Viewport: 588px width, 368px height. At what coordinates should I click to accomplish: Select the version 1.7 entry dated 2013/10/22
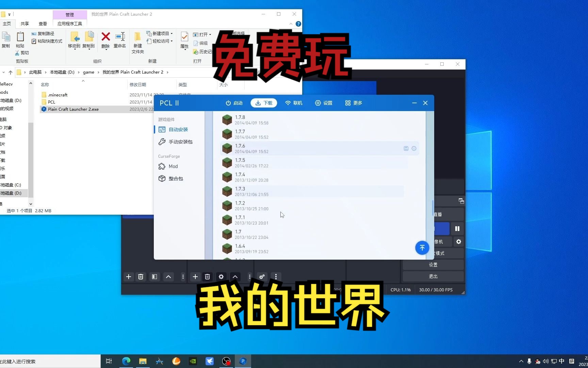pos(320,234)
